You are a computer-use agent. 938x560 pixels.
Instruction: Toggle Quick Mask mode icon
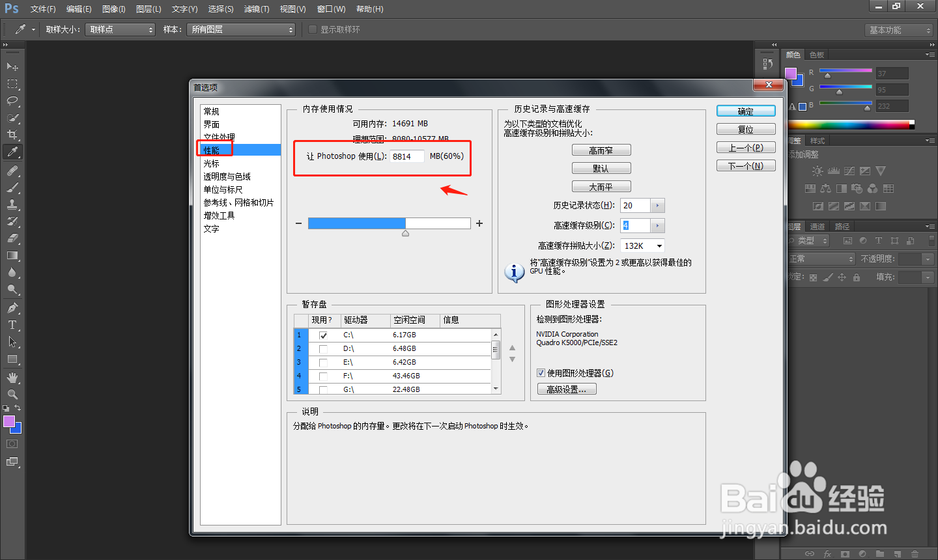pyautogui.click(x=12, y=444)
